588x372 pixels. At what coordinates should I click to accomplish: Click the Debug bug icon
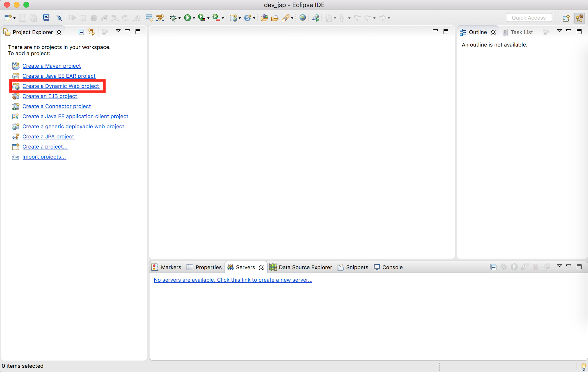[x=173, y=18]
